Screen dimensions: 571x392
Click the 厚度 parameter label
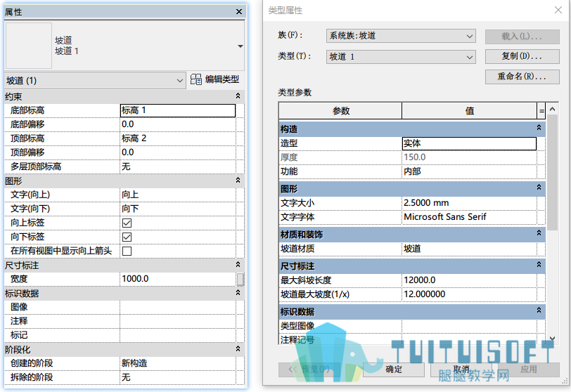(x=289, y=157)
